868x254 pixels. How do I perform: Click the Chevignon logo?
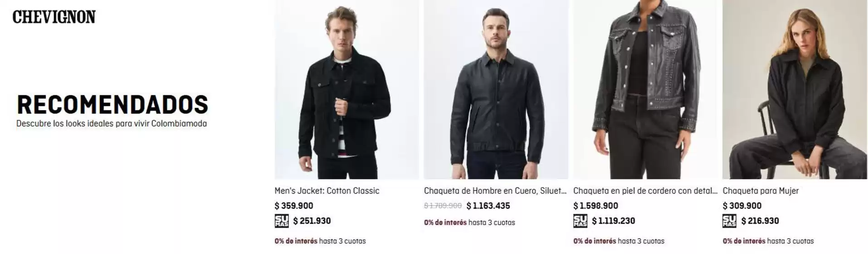coord(54,17)
